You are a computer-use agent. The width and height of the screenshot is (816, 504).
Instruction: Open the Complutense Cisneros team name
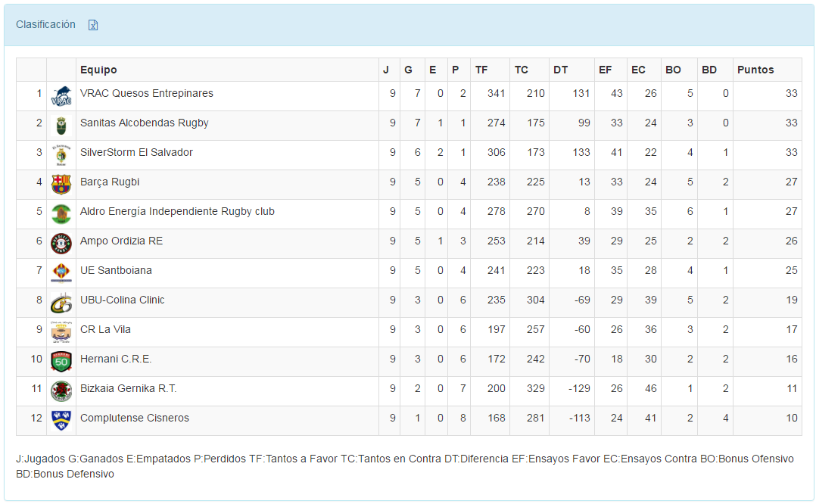pos(135,418)
